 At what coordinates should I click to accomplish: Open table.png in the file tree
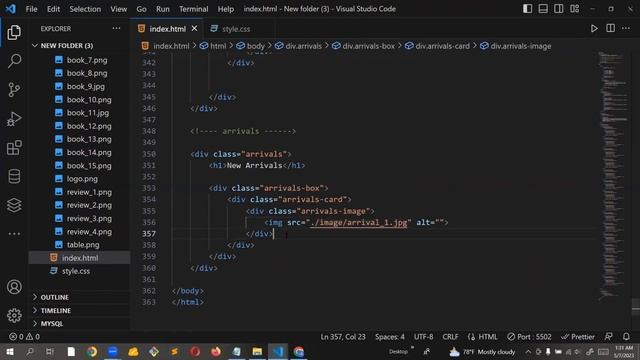pos(83,245)
